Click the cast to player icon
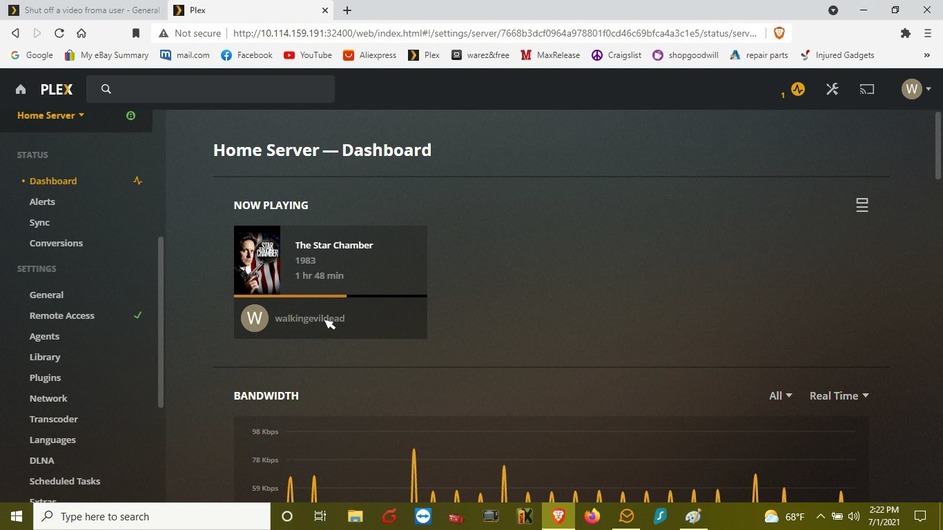943x530 pixels. click(867, 89)
